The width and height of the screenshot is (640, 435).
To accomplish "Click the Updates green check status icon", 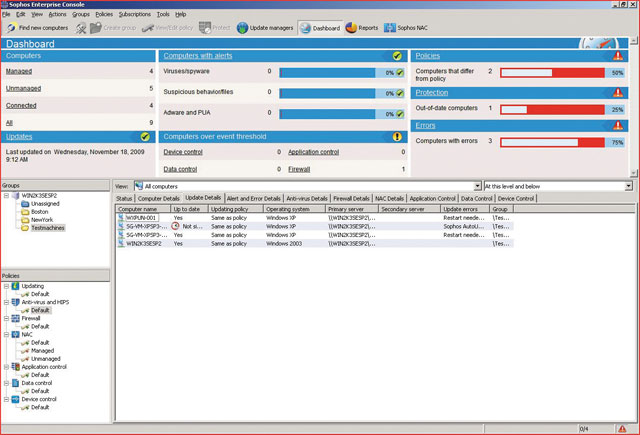I will click(145, 137).
